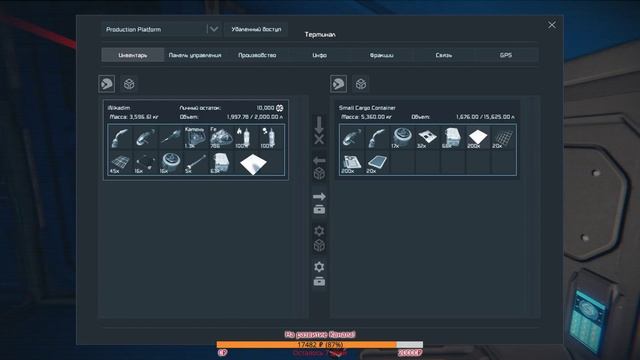The height and width of the screenshot is (360, 640).
Task: Pick the stone (Камень) stack
Action: (196, 138)
